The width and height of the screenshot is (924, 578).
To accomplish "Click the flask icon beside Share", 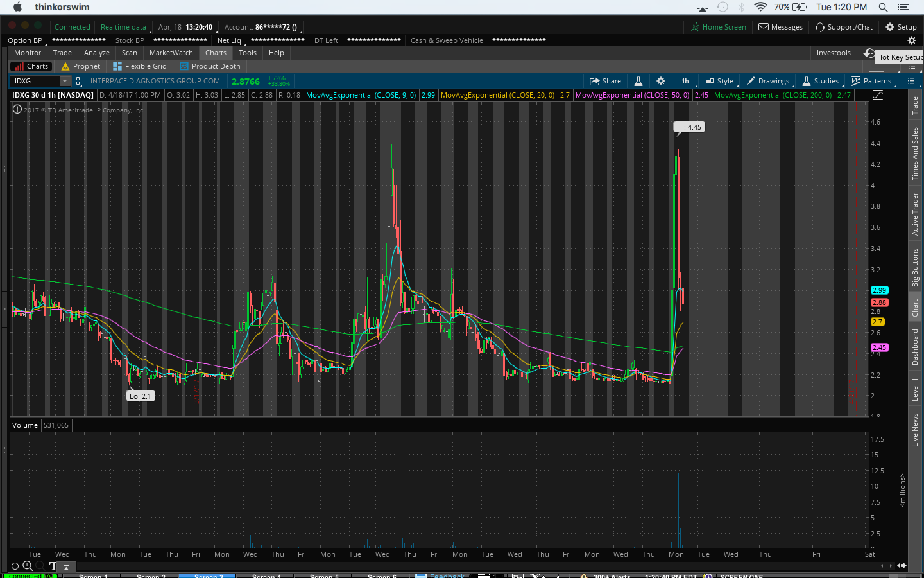I will click(638, 81).
